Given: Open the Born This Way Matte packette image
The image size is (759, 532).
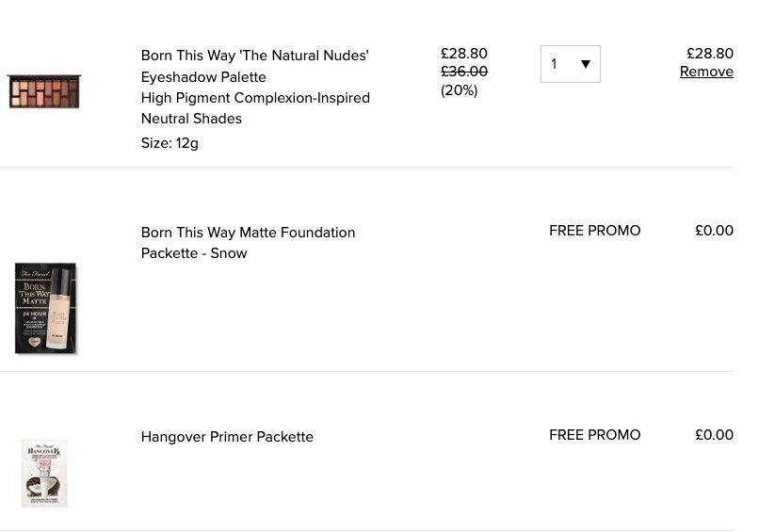Looking at the screenshot, I should pyautogui.click(x=45, y=308).
